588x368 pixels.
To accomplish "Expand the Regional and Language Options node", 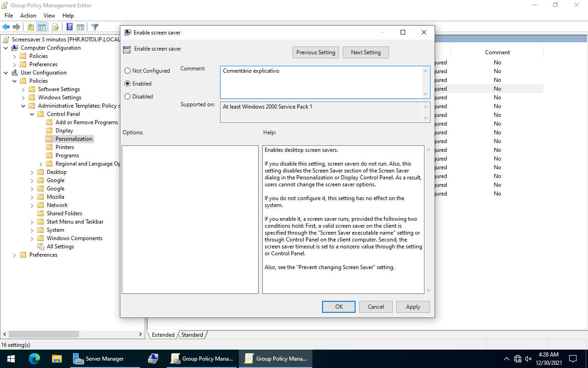I will [x=41, y=164].
